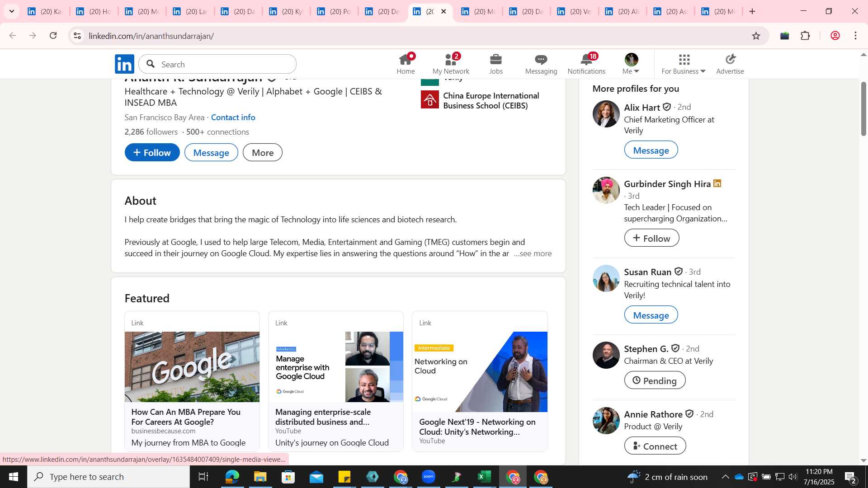Switch to the '(20) As' browser tab
Image resolution: width=868 pixels, height=488 pixels.
pyautogui.click(x=671, y=11)
